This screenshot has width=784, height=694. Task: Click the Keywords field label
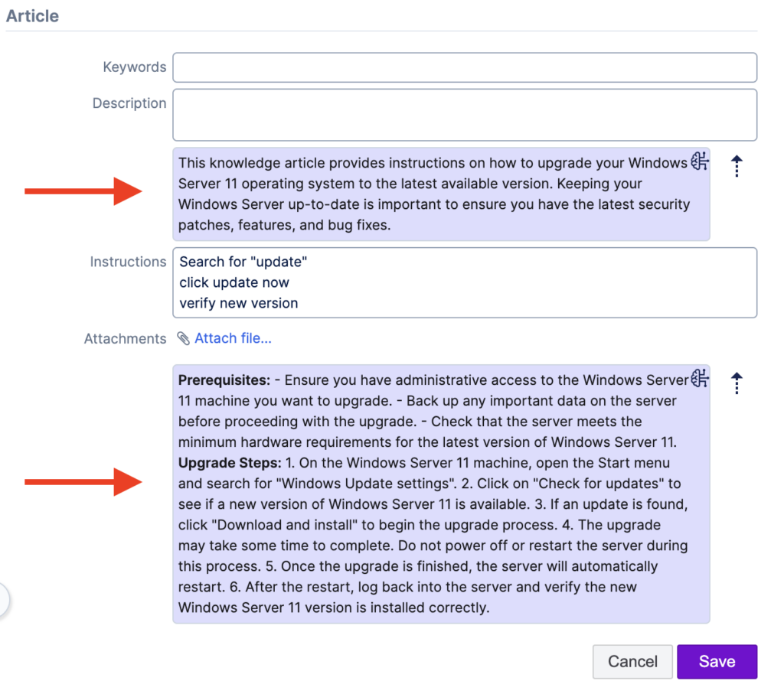coord(135,67)
